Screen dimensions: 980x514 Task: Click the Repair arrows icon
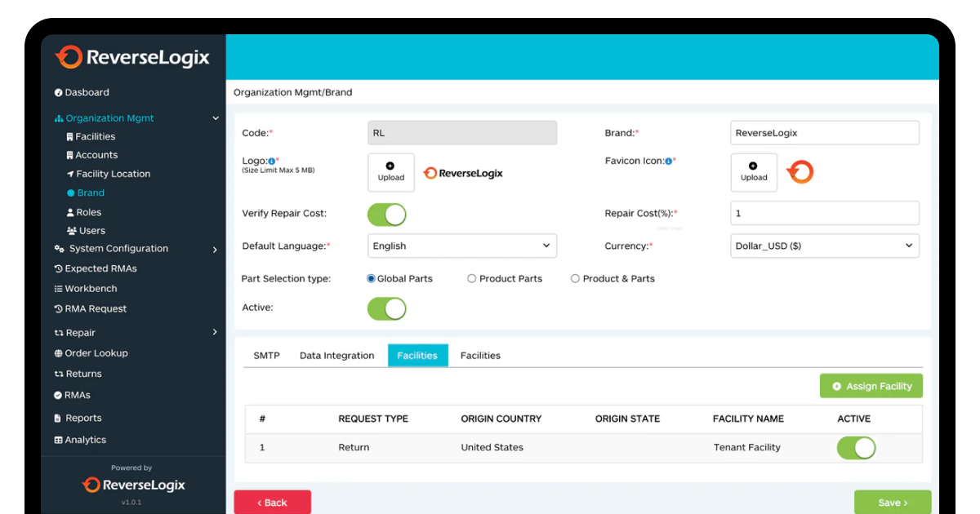point(59,333)
